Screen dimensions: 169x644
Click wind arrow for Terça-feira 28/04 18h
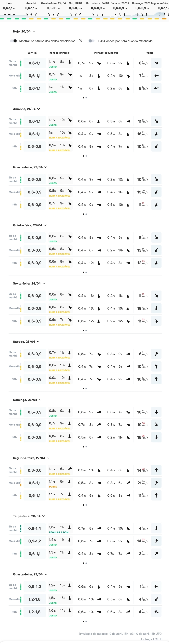click(x=156, y=553)
